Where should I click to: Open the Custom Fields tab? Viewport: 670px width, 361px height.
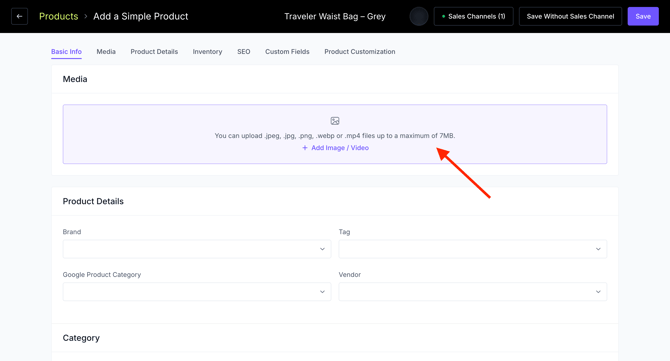[x=287, y=52]
